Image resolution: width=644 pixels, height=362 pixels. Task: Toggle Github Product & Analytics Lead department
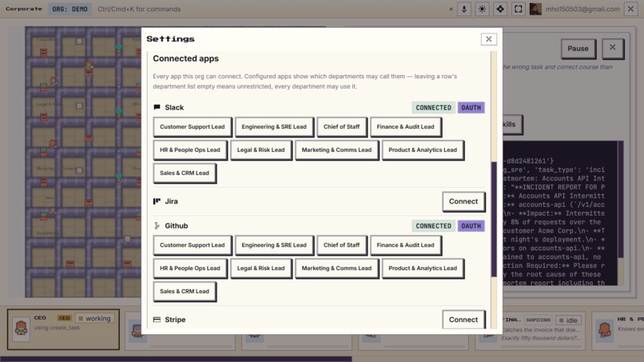click(x=423, y=269)
